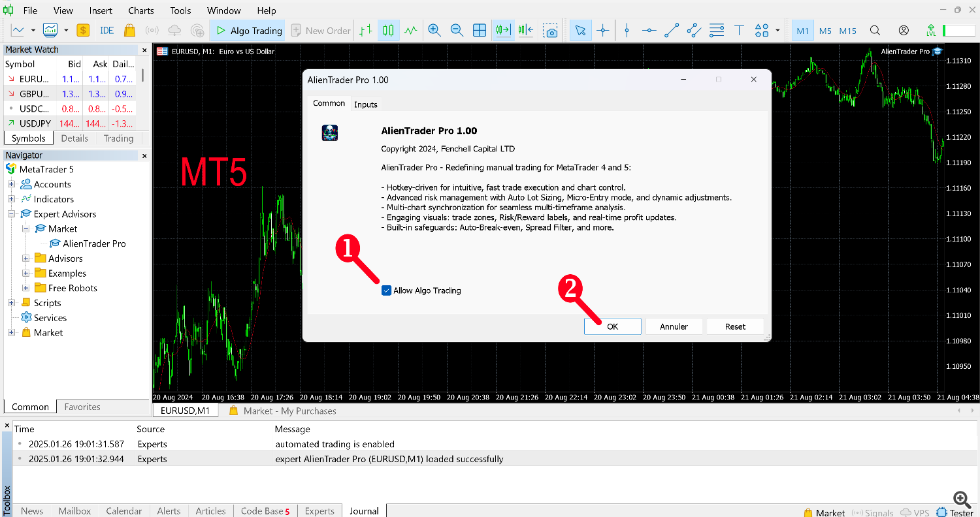
Task: Select the M15 timeframe button
Action: [848, 31]
